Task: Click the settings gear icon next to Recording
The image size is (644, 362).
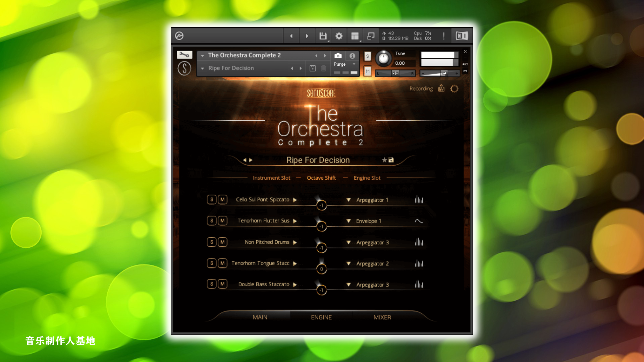Action: [454, 88]
